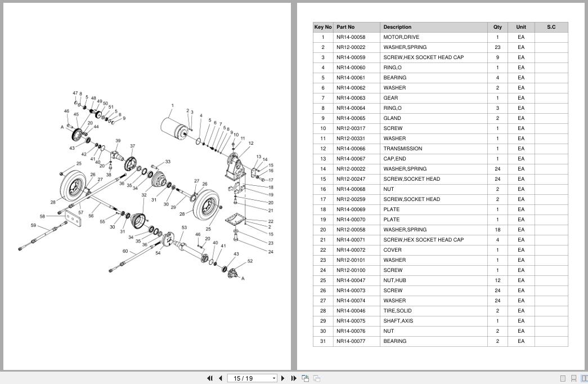Open the page number dropdown arrow
This screenshot has width=588, height=384.
[x=274, y=378]
